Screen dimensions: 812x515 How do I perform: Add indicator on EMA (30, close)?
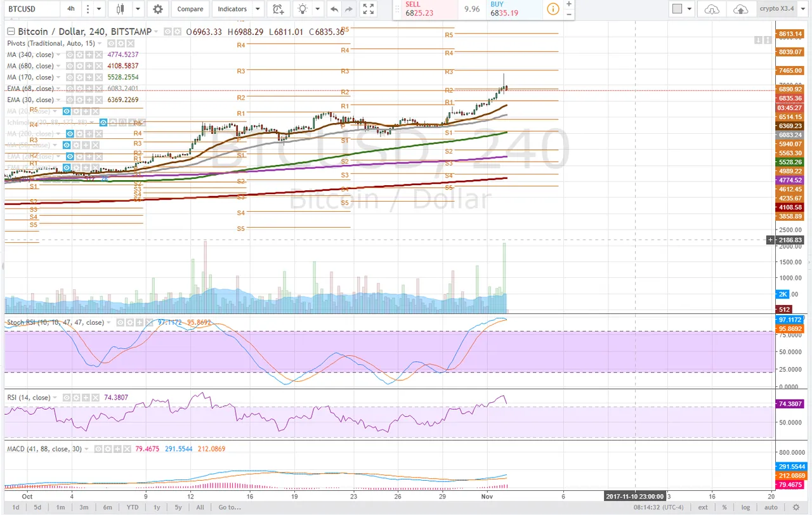[x=89, y=100]
